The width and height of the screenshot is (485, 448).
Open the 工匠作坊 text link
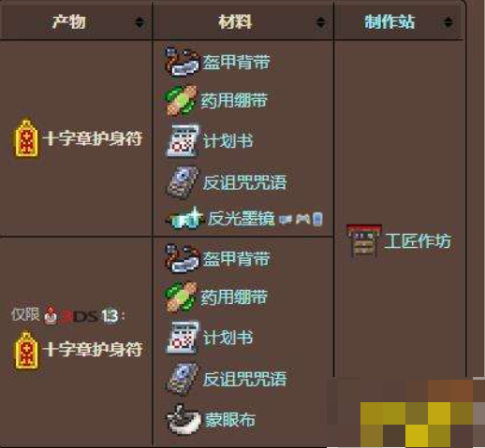point(418,241)
